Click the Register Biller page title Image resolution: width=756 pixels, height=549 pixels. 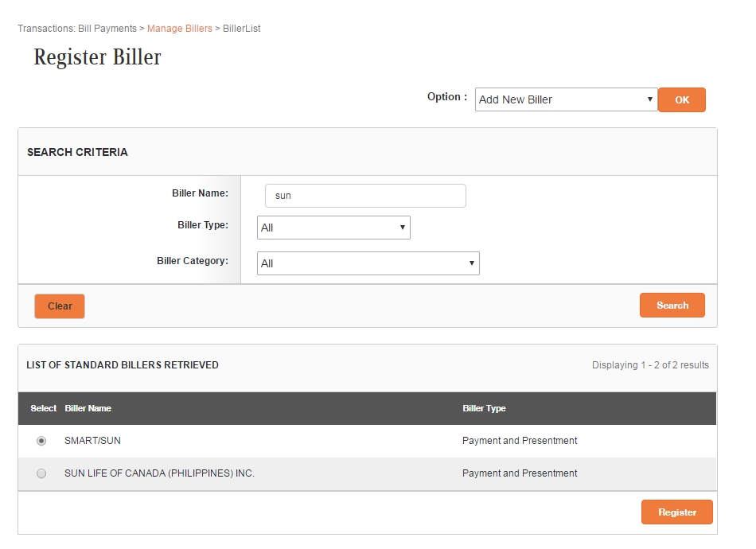point(97,56)
